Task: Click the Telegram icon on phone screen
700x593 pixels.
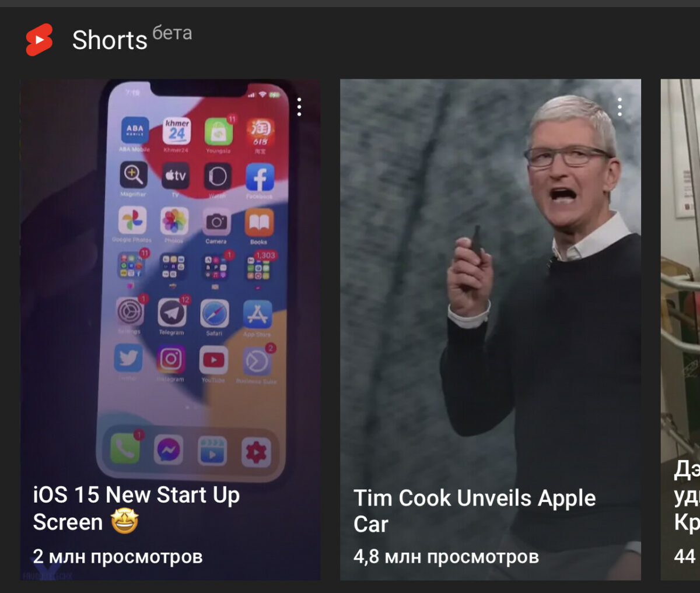Action: (x=171, y=313)
